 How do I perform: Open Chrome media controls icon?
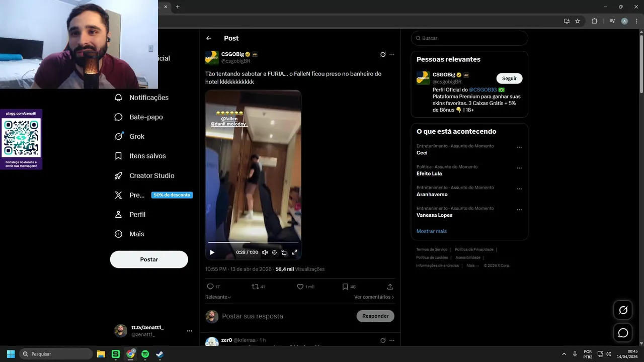[x=612, y=21]
